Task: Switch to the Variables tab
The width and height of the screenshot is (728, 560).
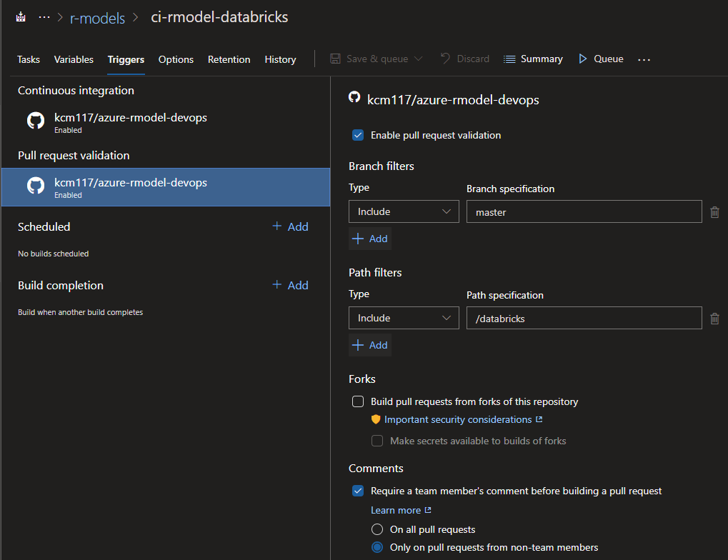Action: 74,59
